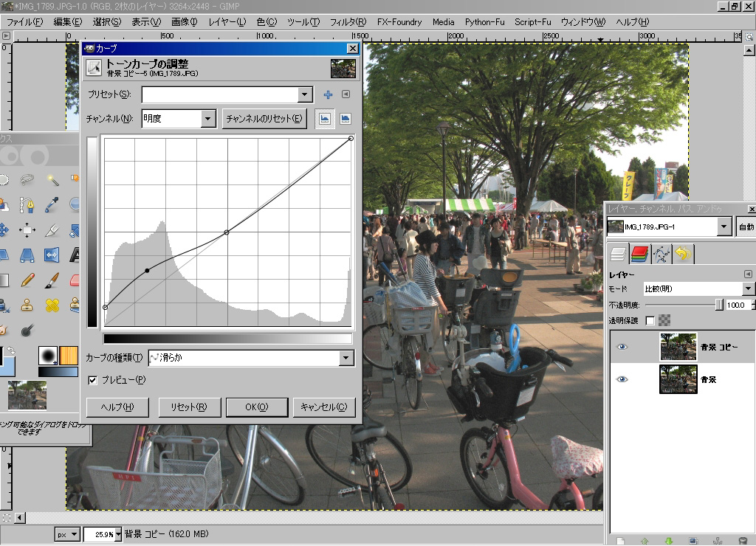Viewport: 756px width, 546px height.
Task: Open the px unit dropdown
Action: point(66,534)
